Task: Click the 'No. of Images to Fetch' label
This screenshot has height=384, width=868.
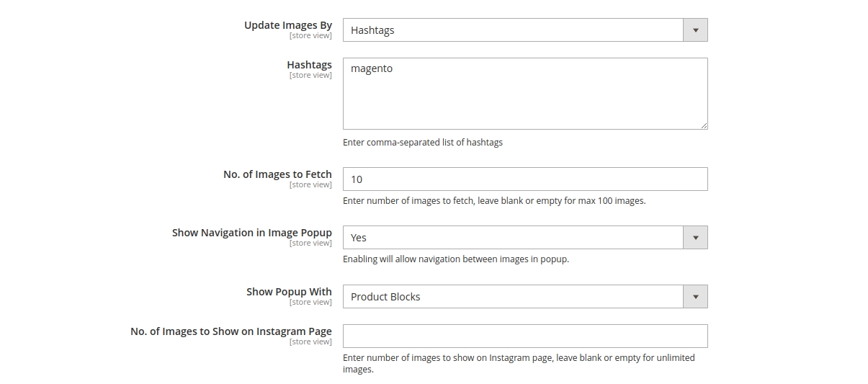Action: tap(277, 174)
